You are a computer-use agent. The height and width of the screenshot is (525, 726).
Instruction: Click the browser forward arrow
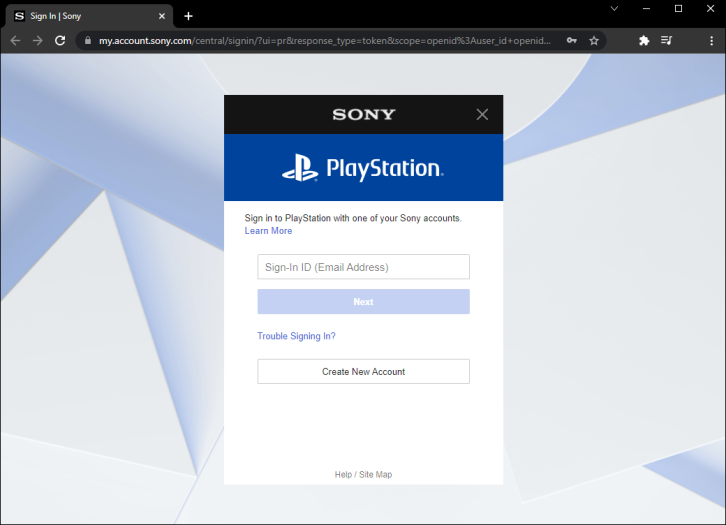38,41
